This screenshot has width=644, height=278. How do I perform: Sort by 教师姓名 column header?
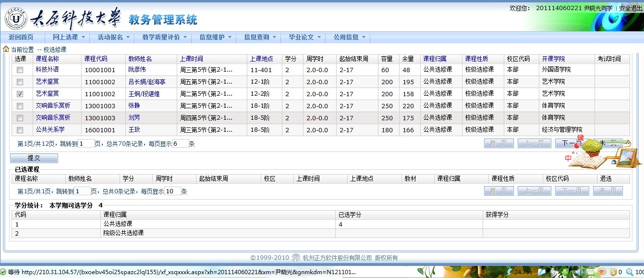click(140, 59)
